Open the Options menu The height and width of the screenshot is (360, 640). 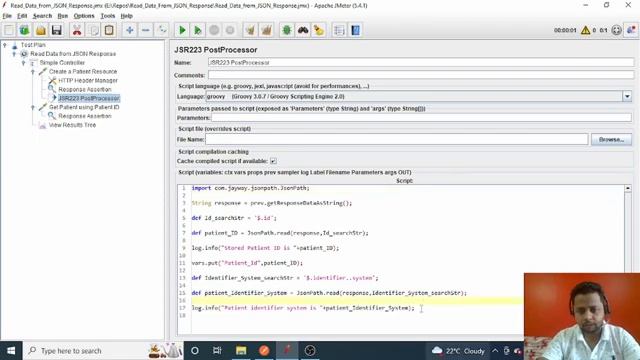(84, 16)
